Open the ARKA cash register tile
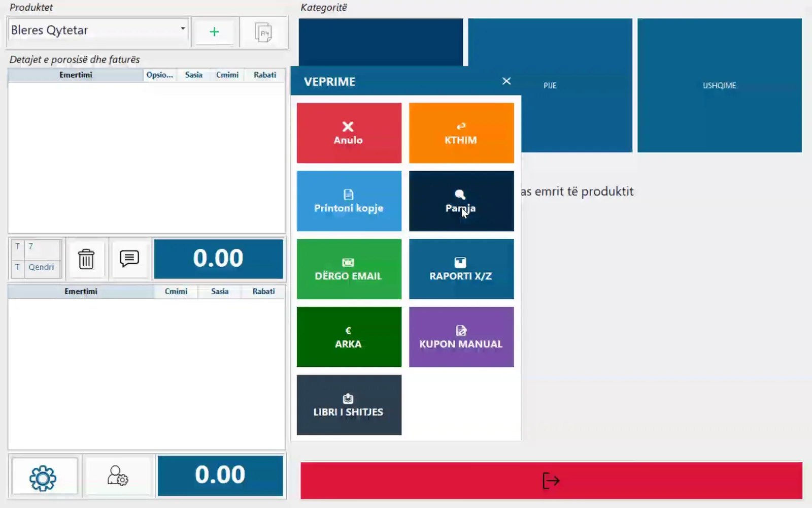812x508 pixels. pos(349,337)
